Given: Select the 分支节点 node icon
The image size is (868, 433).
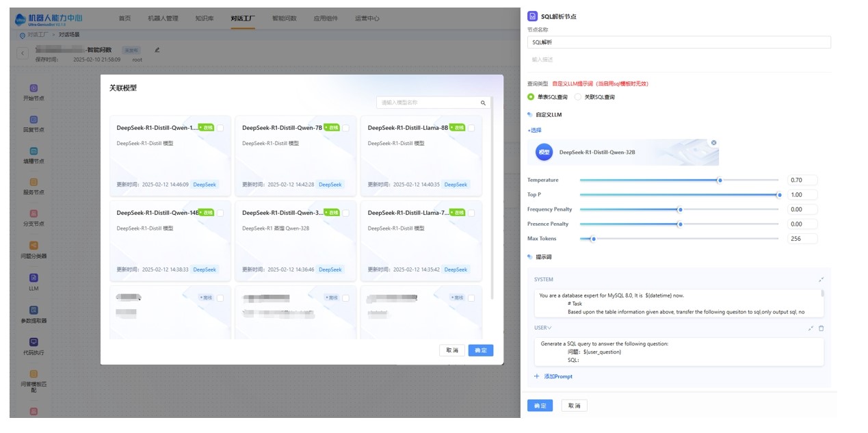Looking at the screenshot, I should (x=34, y=213).
